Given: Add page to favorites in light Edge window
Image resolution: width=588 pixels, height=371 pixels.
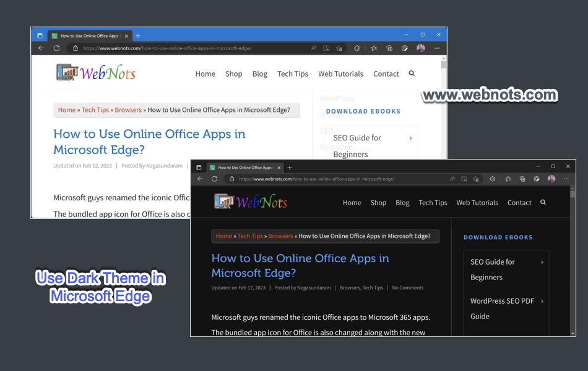Looking at the screenshot, I should pyautogui.click(x=339, y=48).
